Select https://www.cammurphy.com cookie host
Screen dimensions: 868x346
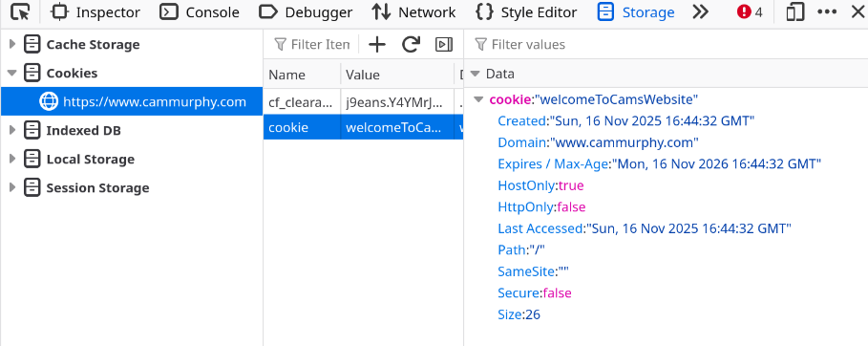(x=132, y=102)
